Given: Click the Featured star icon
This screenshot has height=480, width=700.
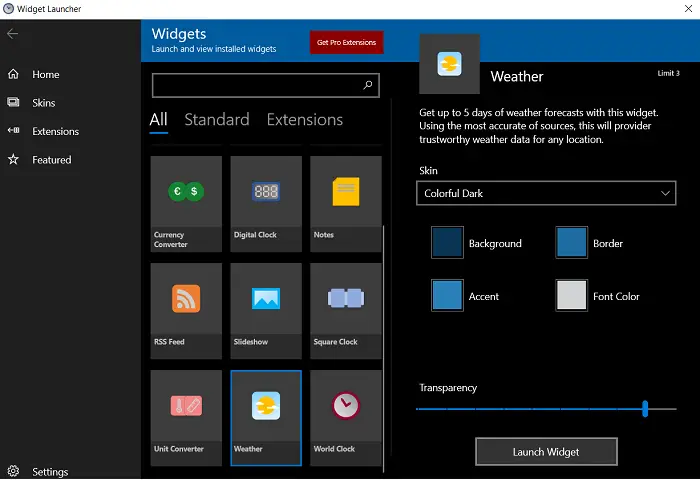Looking at the screenshot, I should pyautogui.click(x=13, y=159).
